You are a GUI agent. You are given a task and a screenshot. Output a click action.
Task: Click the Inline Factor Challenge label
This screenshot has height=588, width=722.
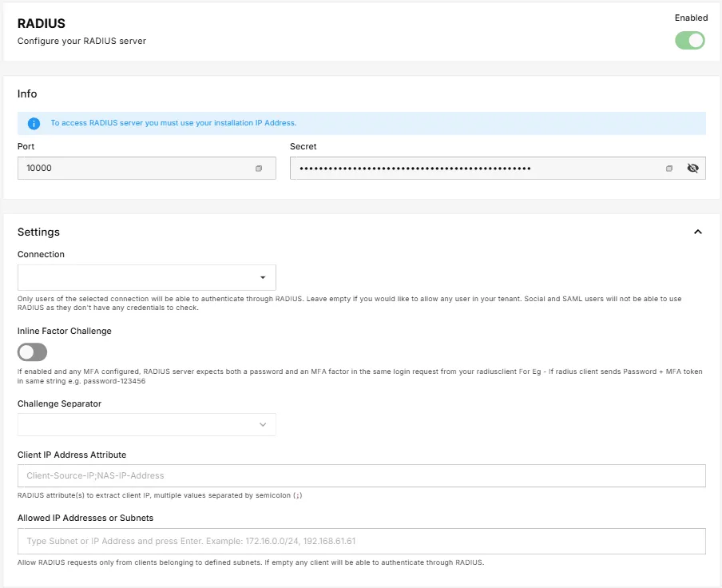(65, 331)
